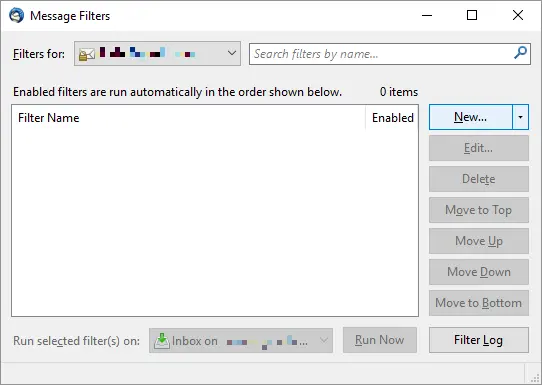The width and height of the screenshot is (542, 385).
Task: Select Move to Bottom button
Action: point(479,303)
